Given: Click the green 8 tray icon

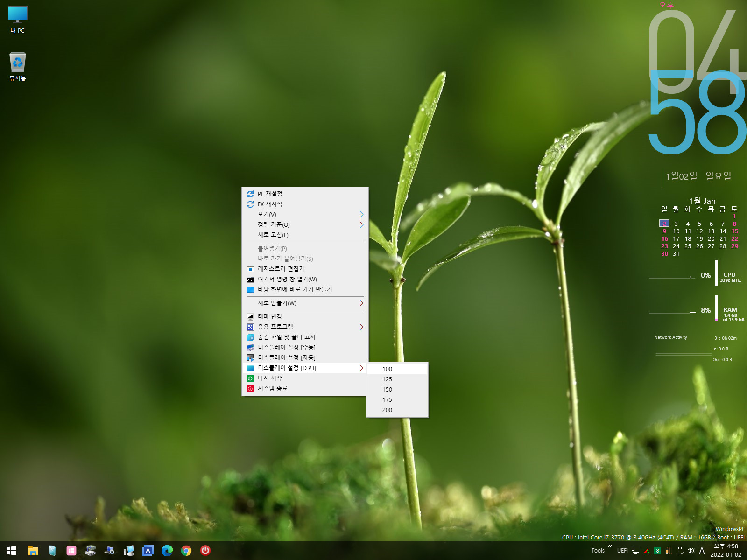Looking at the screenshot, I should [x=657, y=551].
